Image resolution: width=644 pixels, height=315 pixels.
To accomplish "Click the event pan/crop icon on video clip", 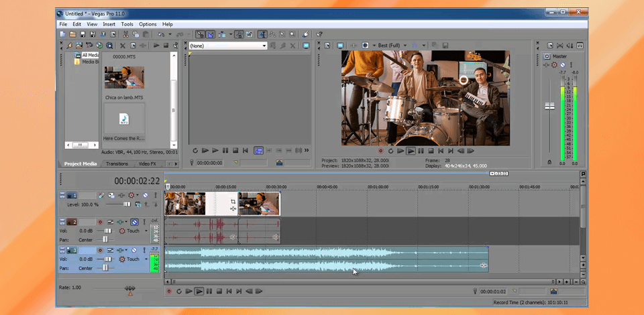I will [233, 201].
